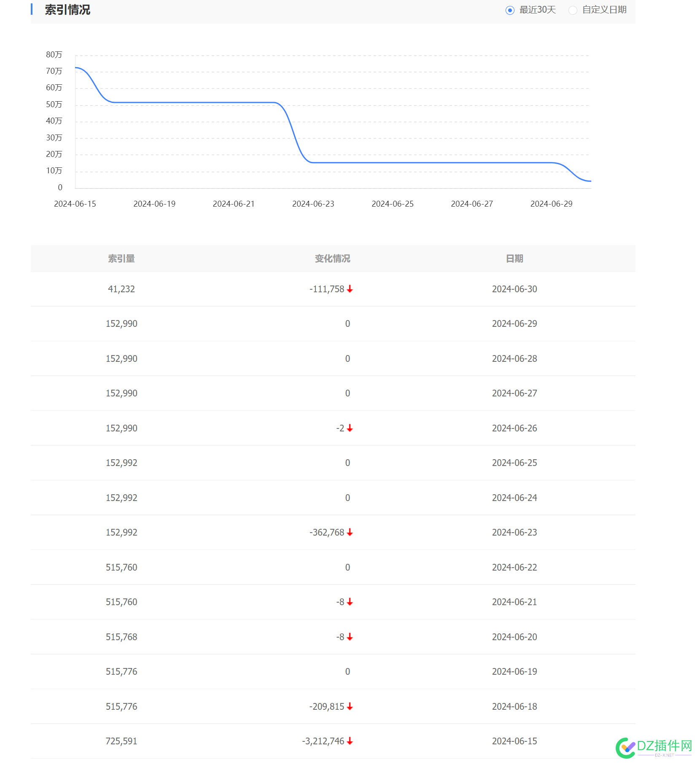
Task: Click the change value 0 for 2024-06-19
Action: coord(347,671)
